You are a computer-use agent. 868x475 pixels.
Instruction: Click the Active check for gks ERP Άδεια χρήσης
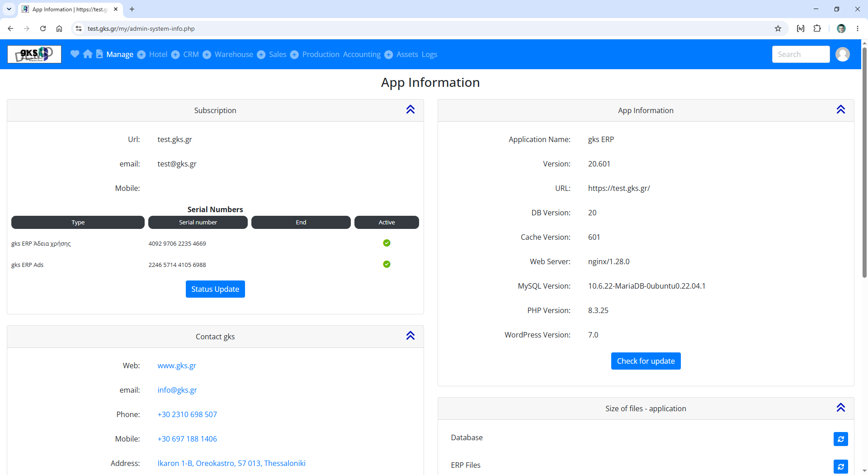(x=387, y=243)
